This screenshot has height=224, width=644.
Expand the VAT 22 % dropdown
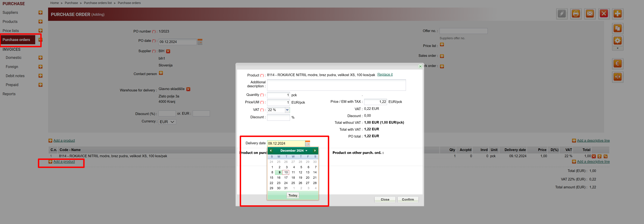(287, 110)
